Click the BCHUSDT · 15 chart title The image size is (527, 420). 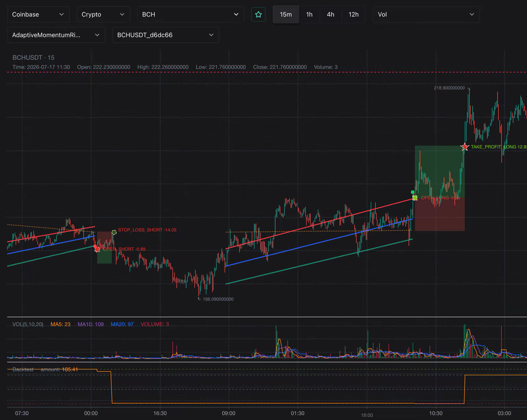[x=33, y=58]
